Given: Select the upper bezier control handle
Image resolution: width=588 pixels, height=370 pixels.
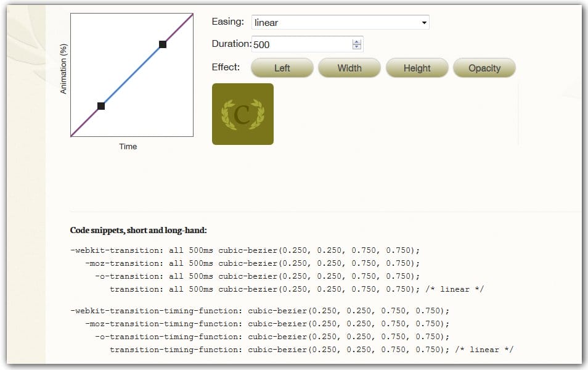Looking at the screenshot, I should click(163, 44).
